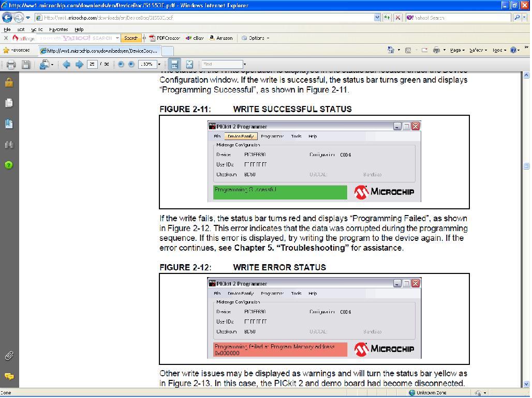
Task: Open the Bookmarks panel icon
Action: [9, 124]
